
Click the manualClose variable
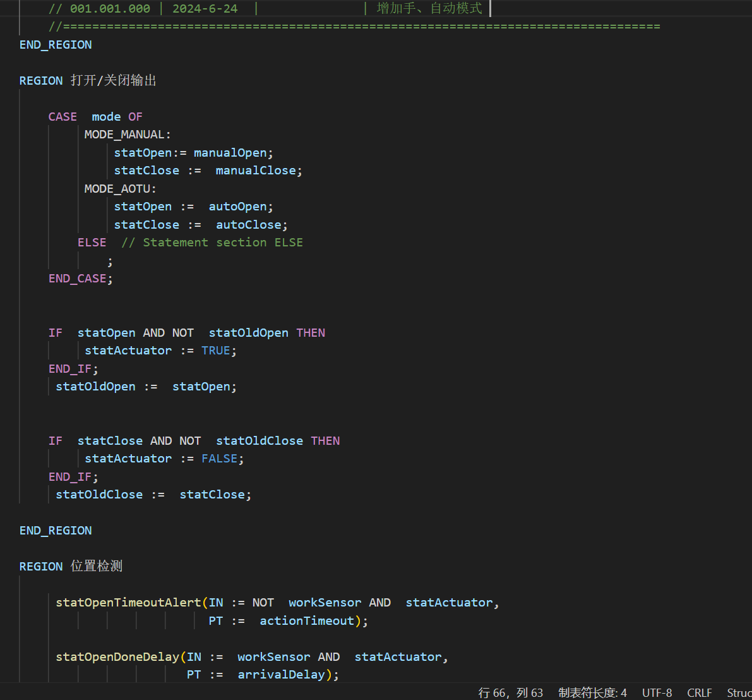click(256, 171)
